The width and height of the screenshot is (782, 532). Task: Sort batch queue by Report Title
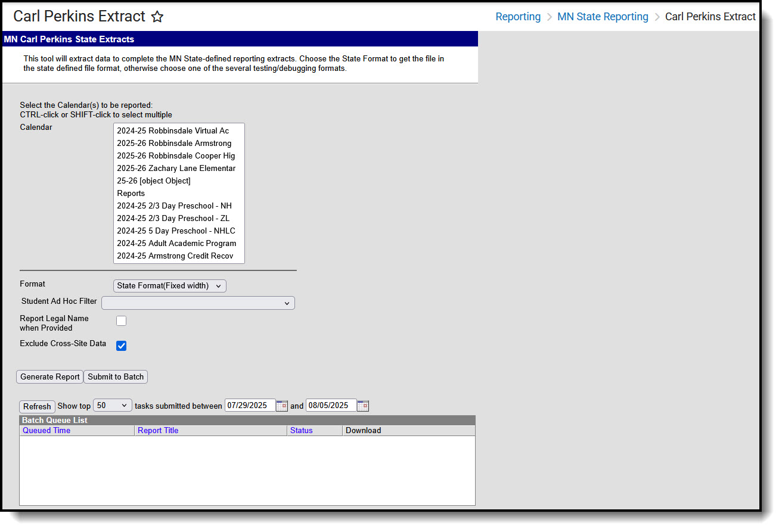coord(158,431)
